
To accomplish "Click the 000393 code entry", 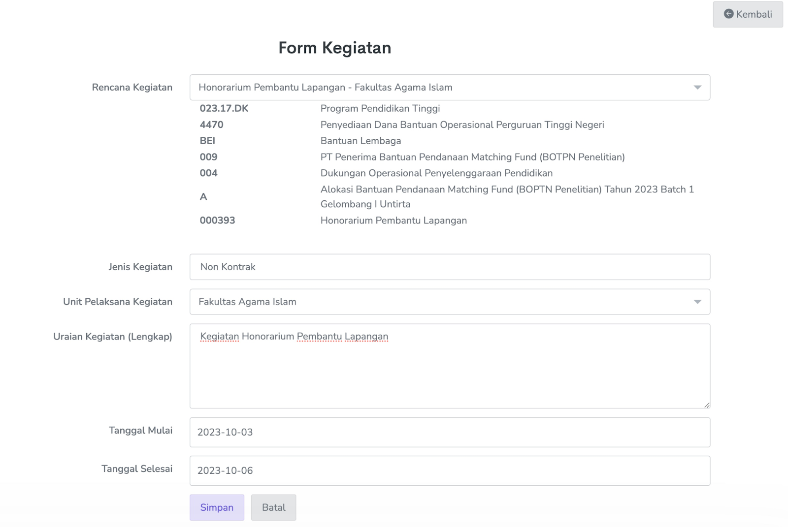I will click(217, 220).
